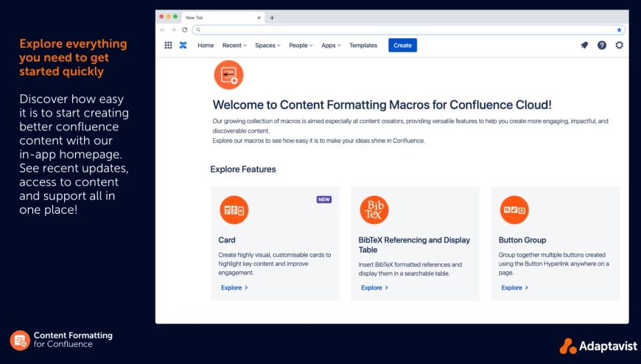Click the blue Create button
Screen dimensions: 641x364
(403, 46)
